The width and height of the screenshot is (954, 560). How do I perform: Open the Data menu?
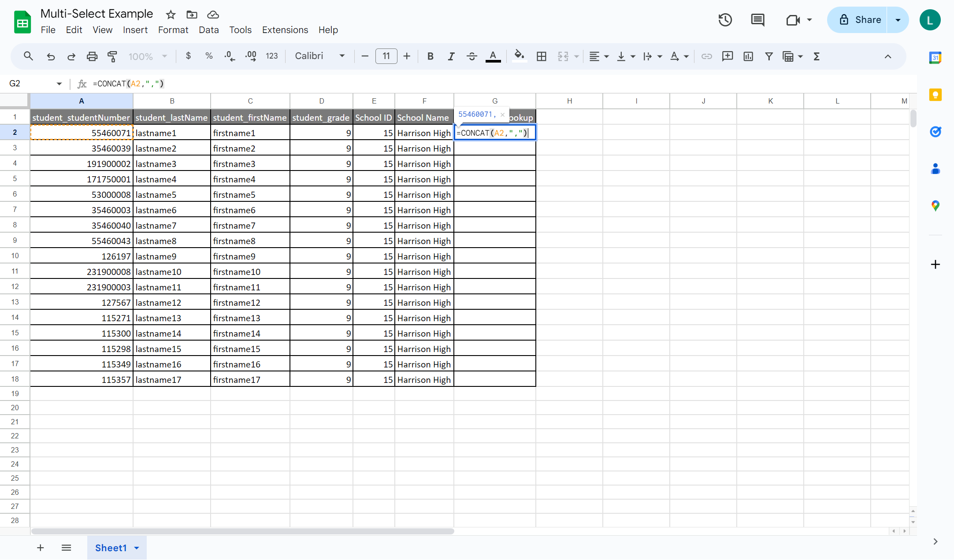coord(209,30)
